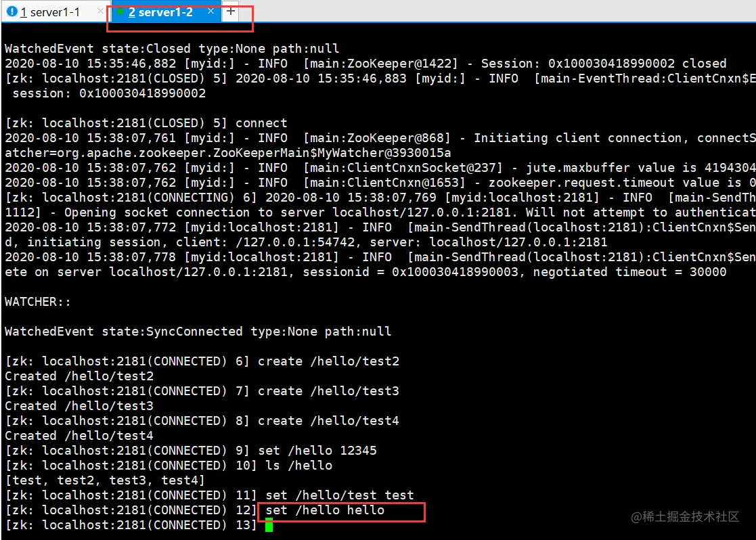
Task: Click the 'create /hello/test4' command
Action: [x=328, y=421]
